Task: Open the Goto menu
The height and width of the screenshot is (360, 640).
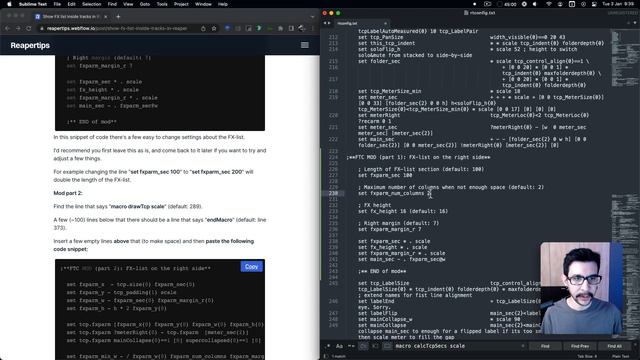Action: [x=145, y=4]
